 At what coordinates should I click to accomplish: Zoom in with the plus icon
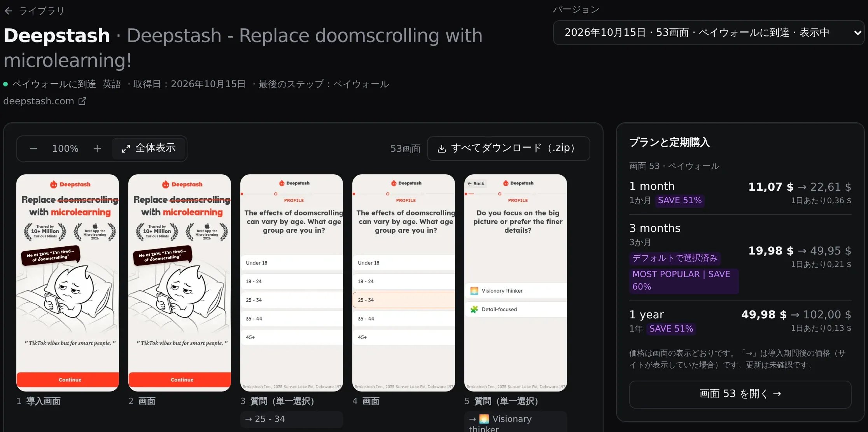pyautogui.click(x=97, y=149)
